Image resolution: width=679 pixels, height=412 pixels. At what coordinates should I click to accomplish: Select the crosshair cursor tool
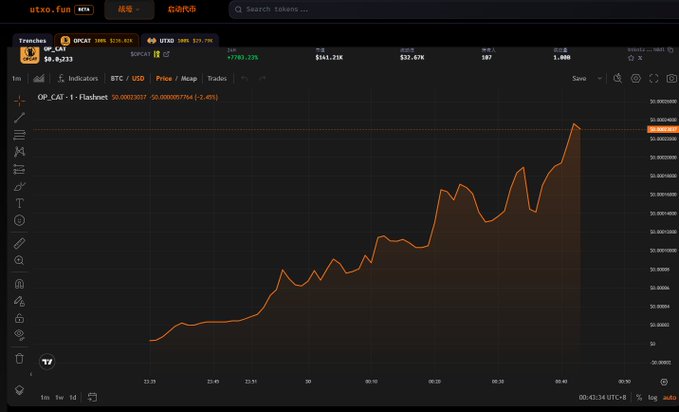19,101
